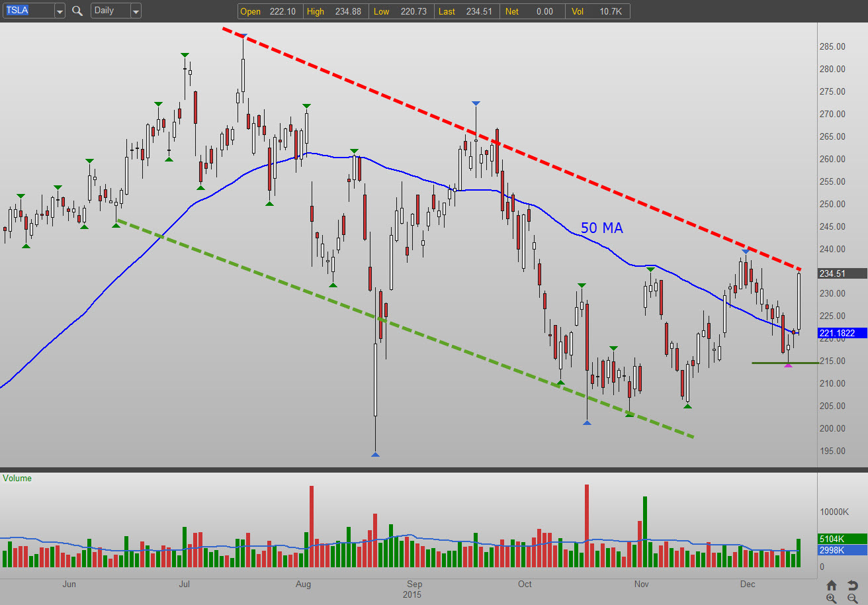The height and width of the screenshot is (605, 868).
Task: Click the undo arrow icon
Action: pyautogui.click(x=852, y=585)
